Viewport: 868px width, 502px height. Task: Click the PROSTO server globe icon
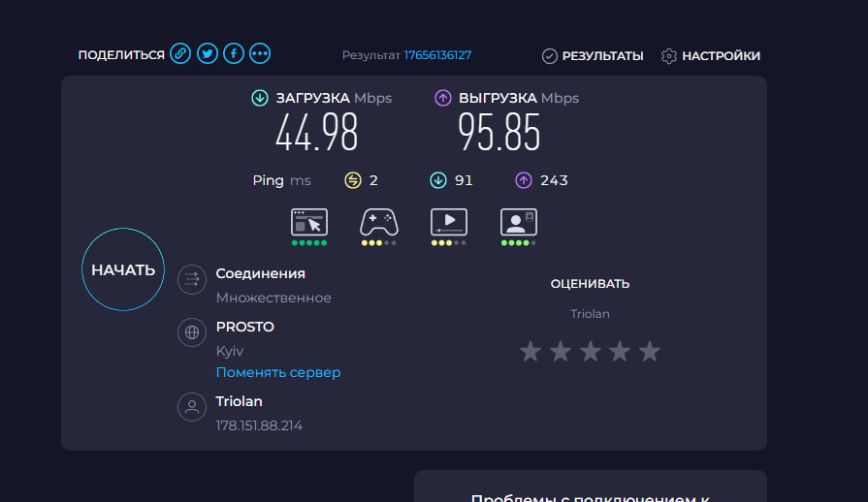click(192, 332)
